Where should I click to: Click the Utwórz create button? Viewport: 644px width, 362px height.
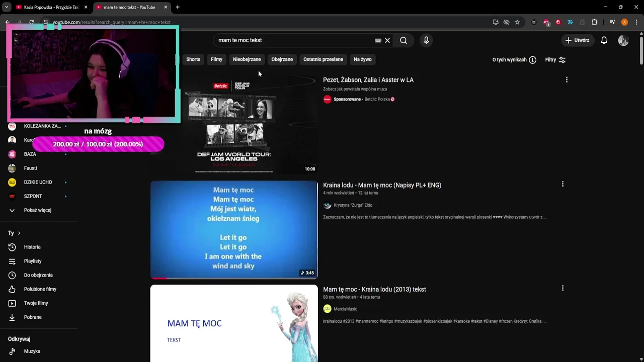(578, 40)
